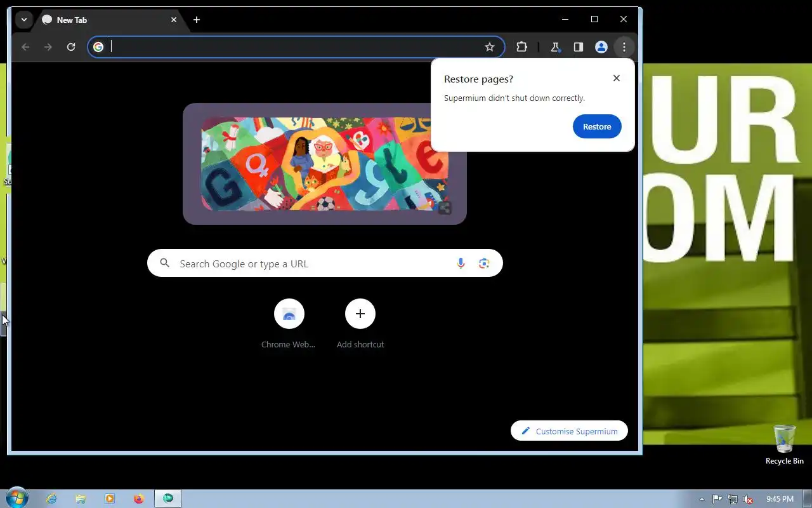Launch Firefox from taskbar
Image resolution: width=812 pixels, height=508 pixels.
pyautogui.click(x=139, y=499)
